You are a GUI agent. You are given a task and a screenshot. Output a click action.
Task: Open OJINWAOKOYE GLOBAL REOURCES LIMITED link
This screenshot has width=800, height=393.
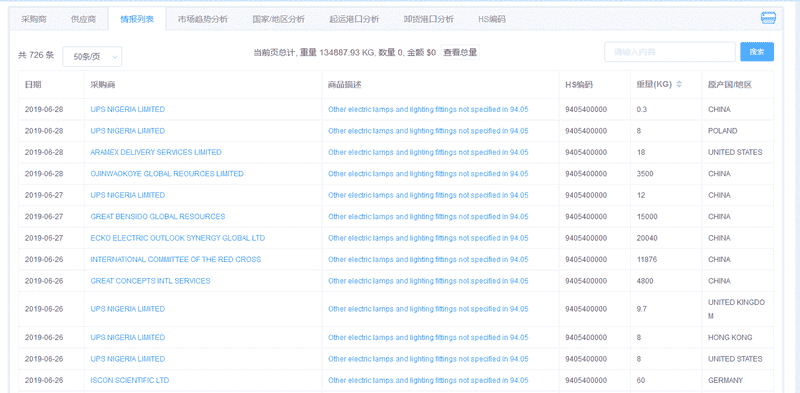(167, 174)
